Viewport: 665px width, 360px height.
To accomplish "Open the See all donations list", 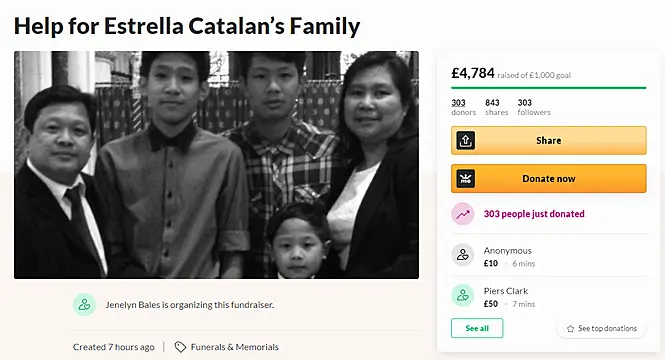I will 477,328.
